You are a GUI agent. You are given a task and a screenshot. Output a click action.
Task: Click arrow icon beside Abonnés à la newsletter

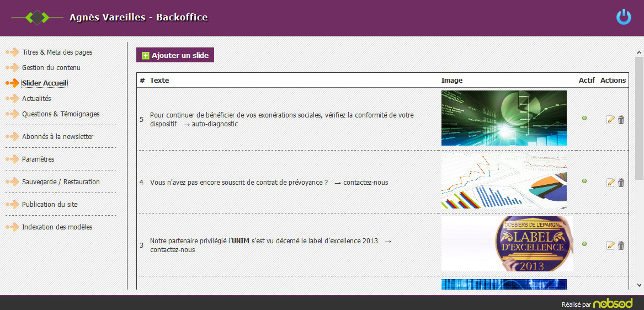point(12,136)
